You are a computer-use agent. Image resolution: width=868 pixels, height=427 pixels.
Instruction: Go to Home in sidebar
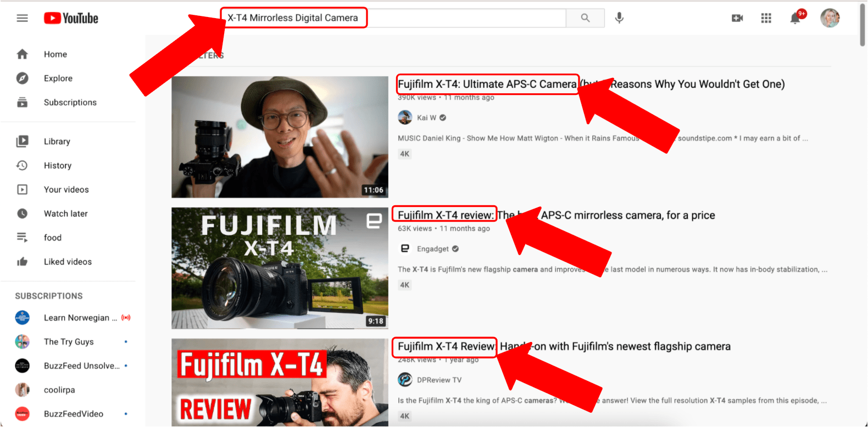[55, 54]
